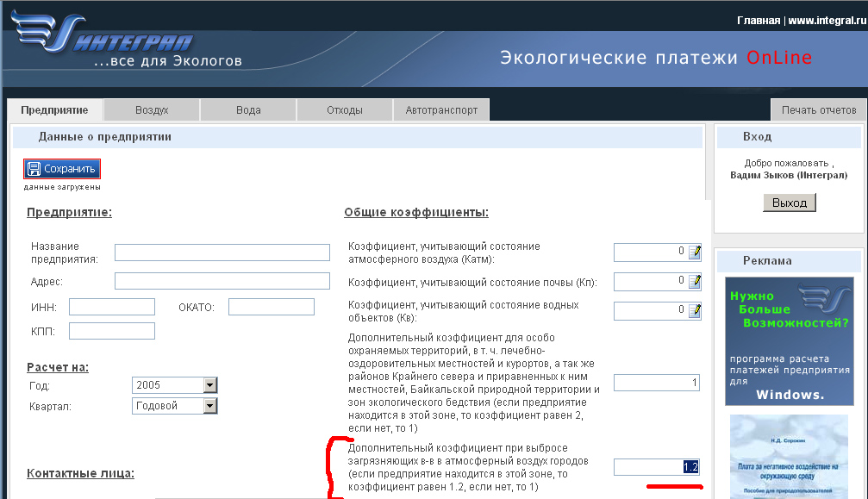This screenshot has height=499, width=868.
Task: Focus the Адрес text field
Action: (222, 281)
